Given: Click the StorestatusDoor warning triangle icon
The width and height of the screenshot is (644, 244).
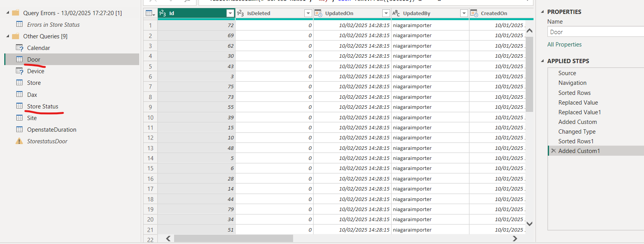Looking at the screenshot, I should [x=19, y=141].
